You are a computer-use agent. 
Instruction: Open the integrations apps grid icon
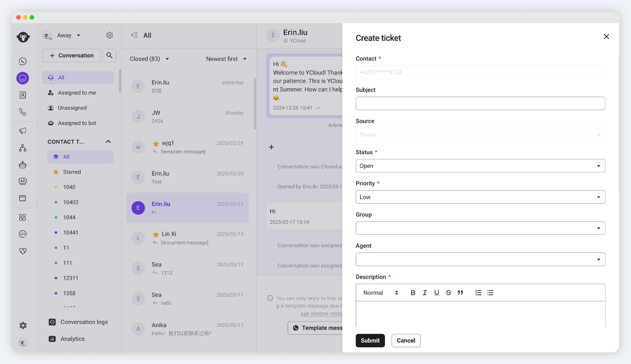pos(23,217)
